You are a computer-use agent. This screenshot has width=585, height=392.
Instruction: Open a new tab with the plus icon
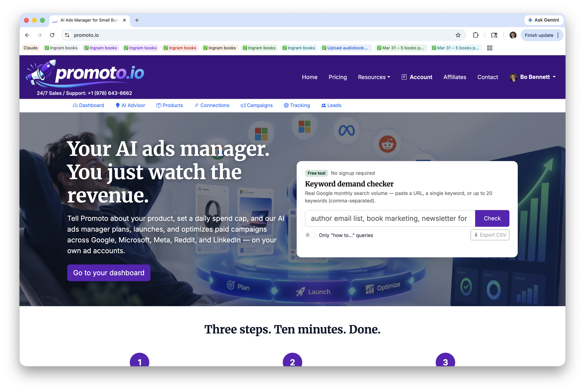coord(137,20)
